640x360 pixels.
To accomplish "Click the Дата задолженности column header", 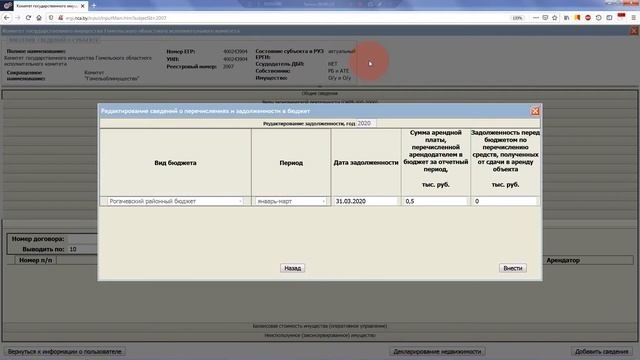I will click(366, 162).
